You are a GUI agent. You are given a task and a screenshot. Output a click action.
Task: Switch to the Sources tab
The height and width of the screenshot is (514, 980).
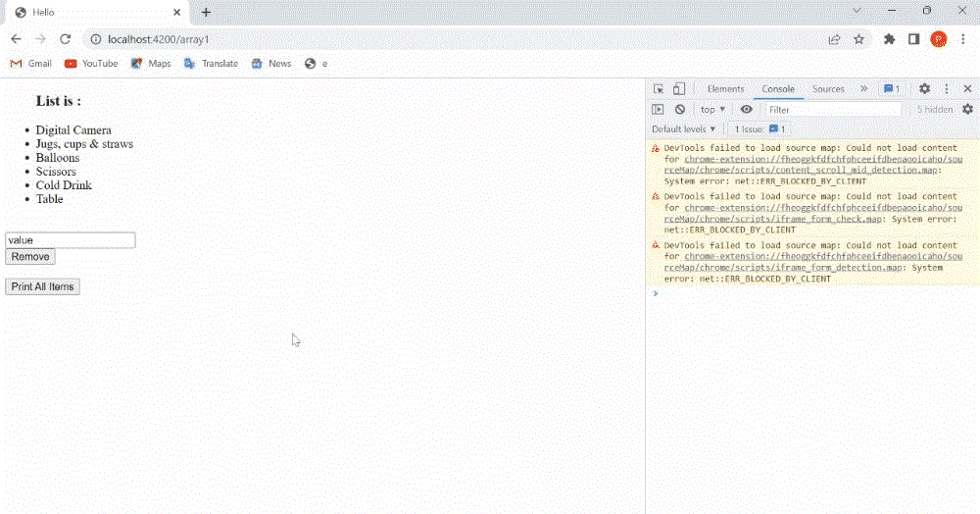point(828,89)
